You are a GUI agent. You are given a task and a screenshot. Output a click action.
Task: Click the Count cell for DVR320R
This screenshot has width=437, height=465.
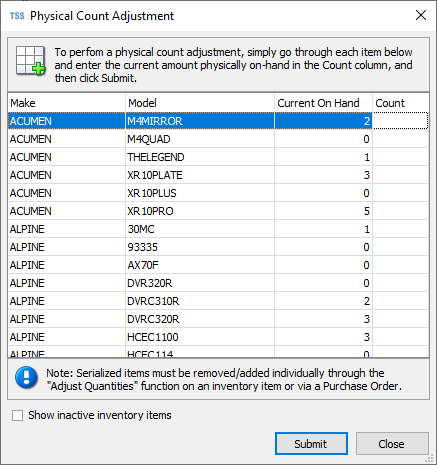coord(401,283)
